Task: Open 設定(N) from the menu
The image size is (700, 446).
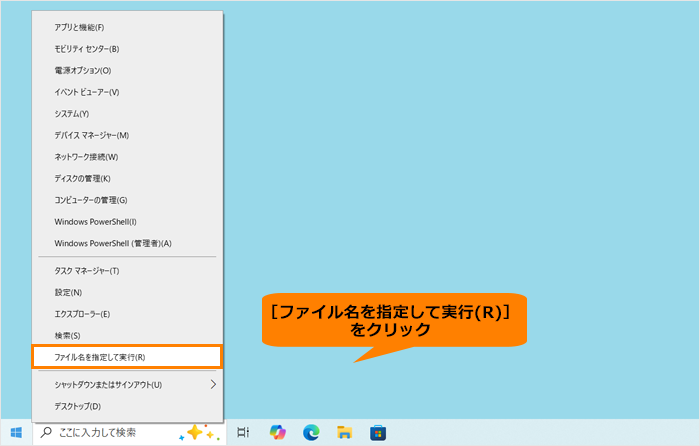Action: point(127,292)
